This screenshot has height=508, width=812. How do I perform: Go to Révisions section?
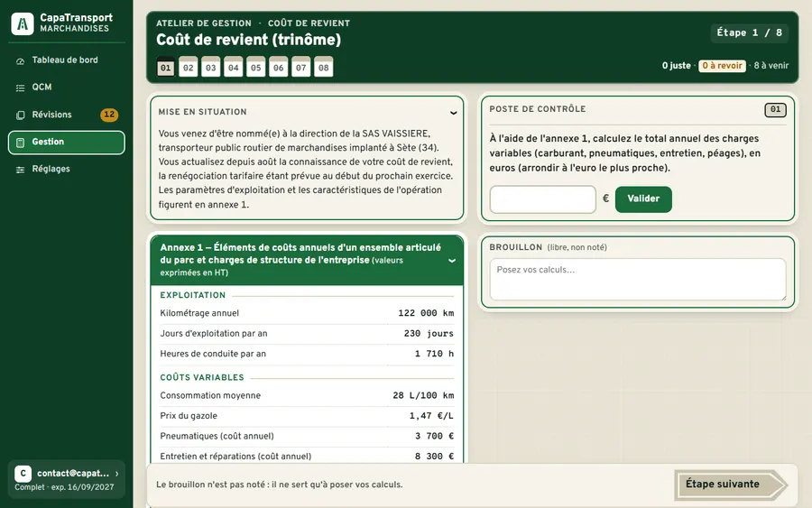click(x=66, y=115)
